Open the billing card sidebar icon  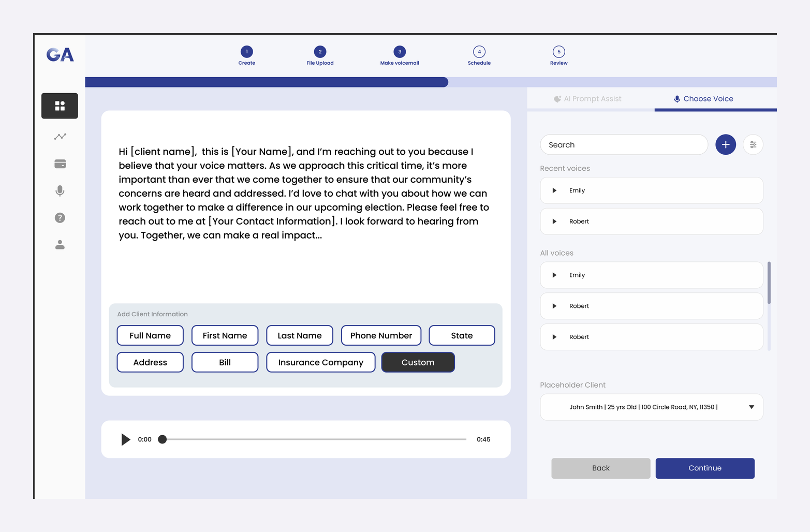[60, 164]
